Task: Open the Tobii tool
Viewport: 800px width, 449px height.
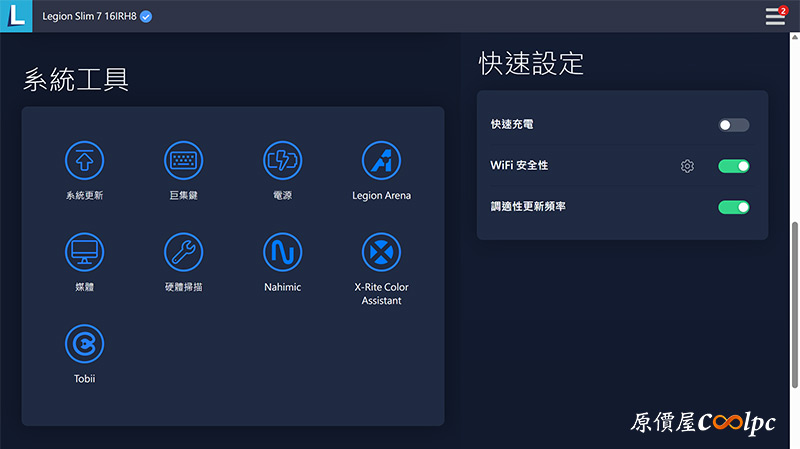Action: tap(84, 344)
